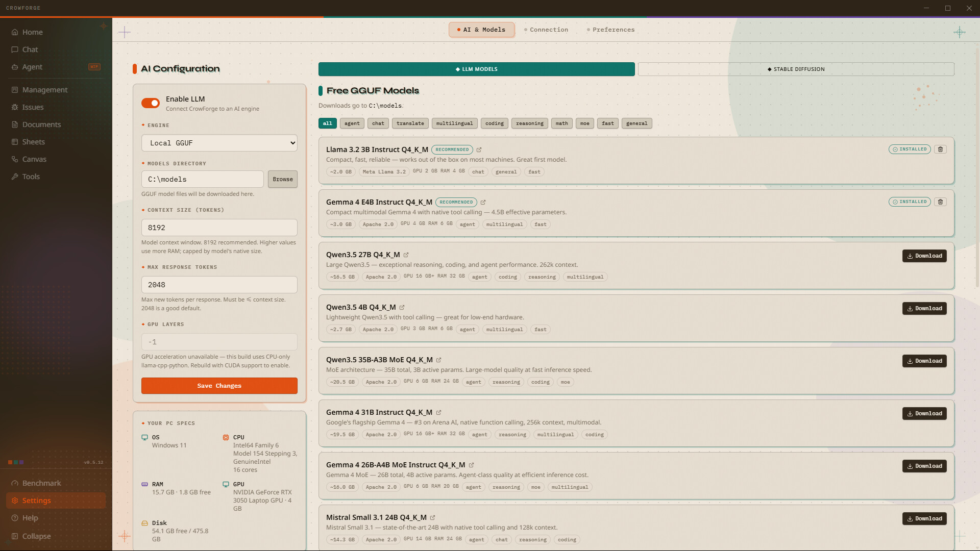Download the Qwen3.5 4B Q4_K_M model

pos(924,308)
